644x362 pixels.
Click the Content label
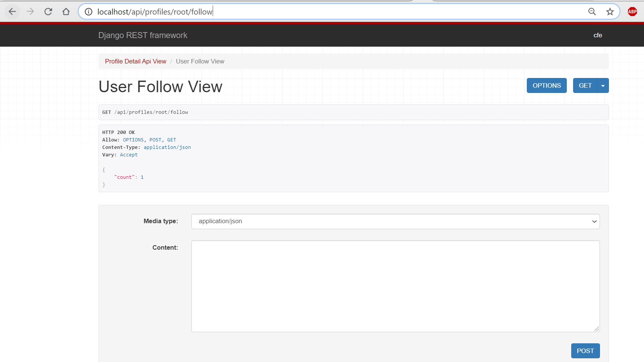click(x=165, y=247)
